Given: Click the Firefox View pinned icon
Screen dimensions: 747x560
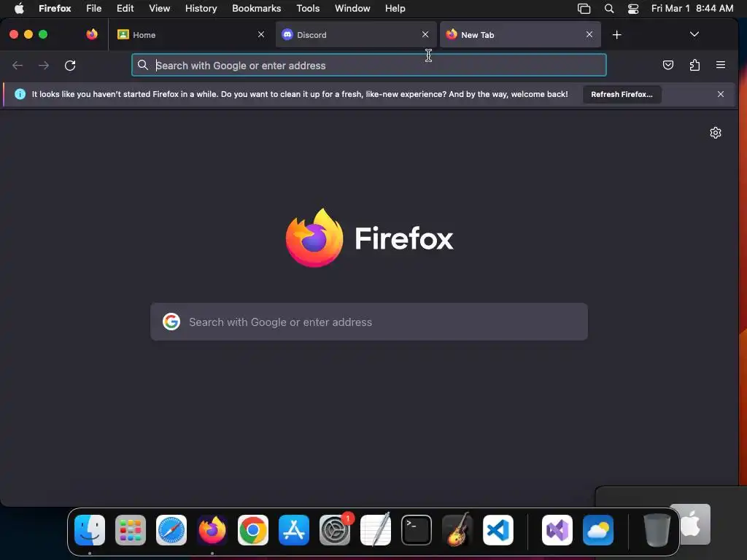Looking at the screenshot, I should click(x=92, y=34).
